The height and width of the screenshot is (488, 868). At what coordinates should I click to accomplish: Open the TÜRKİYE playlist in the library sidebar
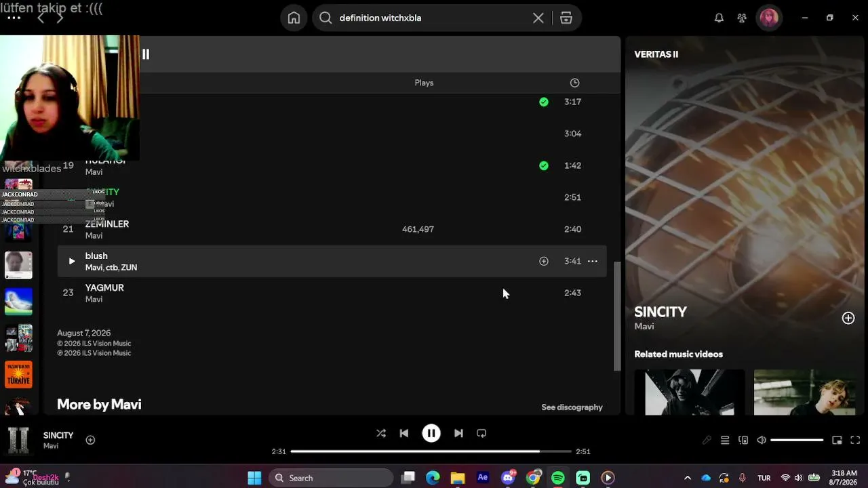18,374
